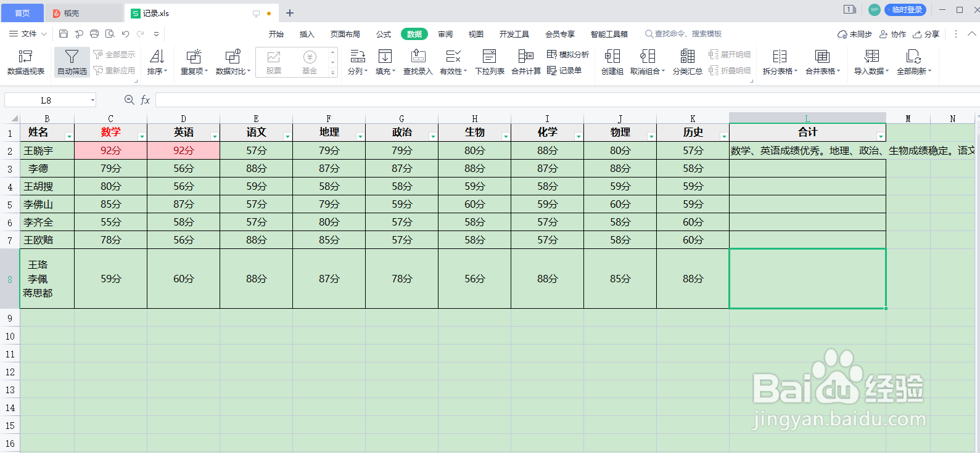Click the print icon in quick toolbar
This screenshot has height=453, width=980.
point(94,34)
